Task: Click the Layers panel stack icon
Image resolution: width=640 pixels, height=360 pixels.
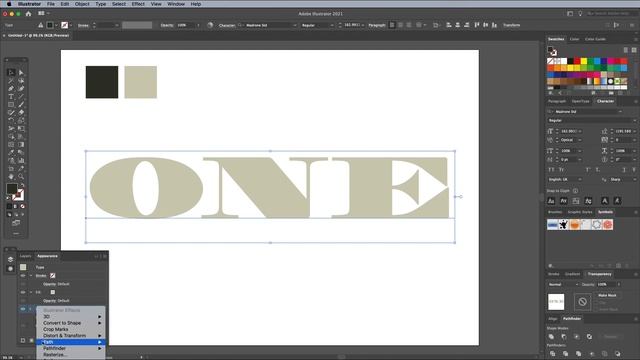Action: pyautogui.click(x=11, y=260)
